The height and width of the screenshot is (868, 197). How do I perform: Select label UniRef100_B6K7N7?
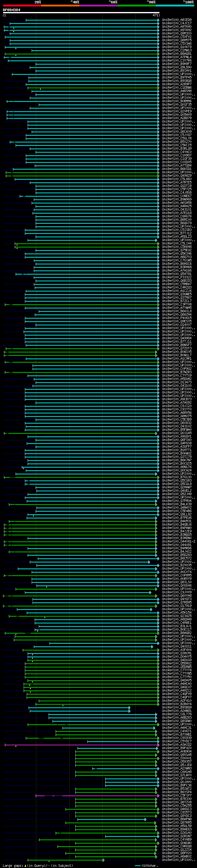click(x=176, y=460)
